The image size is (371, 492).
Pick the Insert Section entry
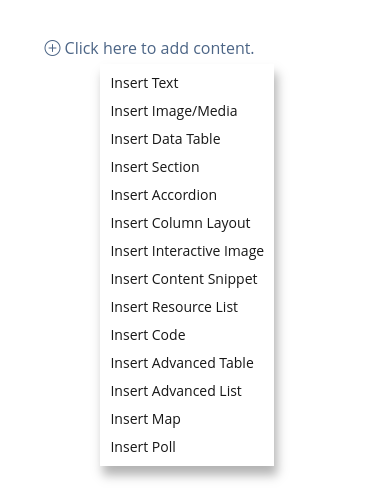tap(187, 167)
